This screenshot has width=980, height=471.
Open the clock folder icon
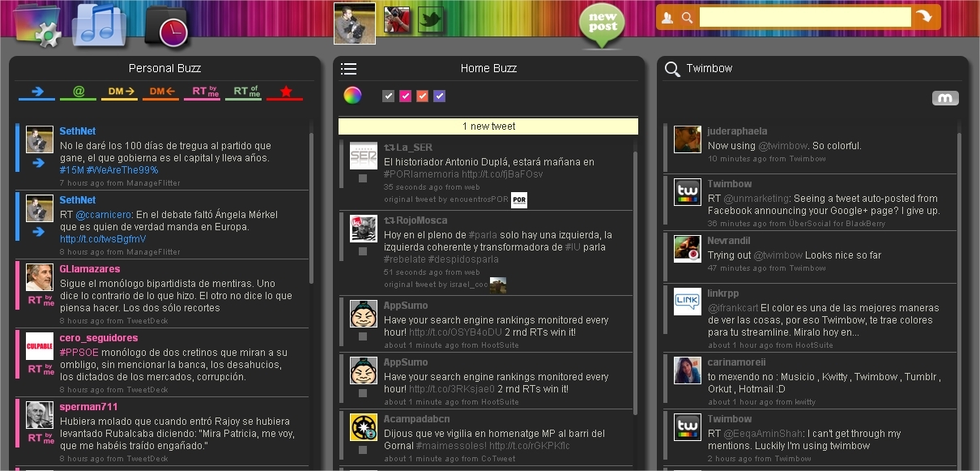pos(168,23)
